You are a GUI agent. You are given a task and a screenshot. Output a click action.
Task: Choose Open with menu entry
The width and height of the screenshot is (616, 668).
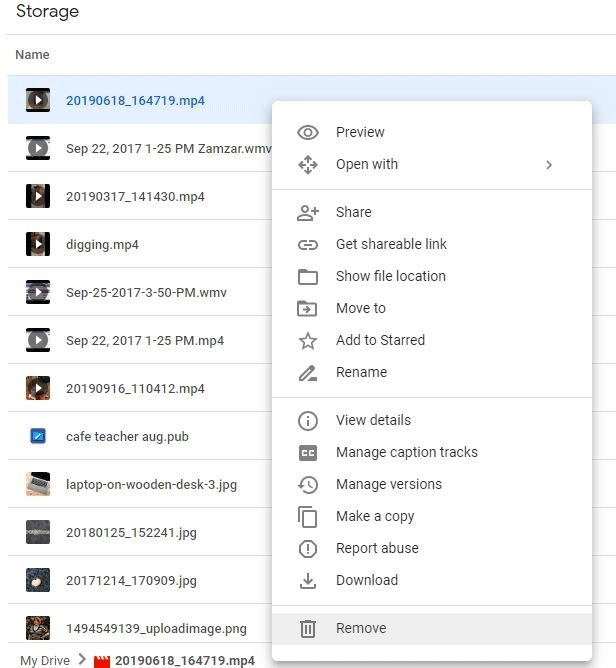pos(432,164)
